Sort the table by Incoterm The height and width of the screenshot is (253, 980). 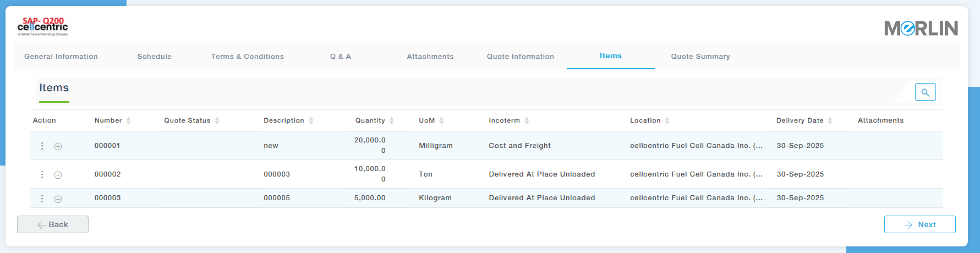(527, 120)
